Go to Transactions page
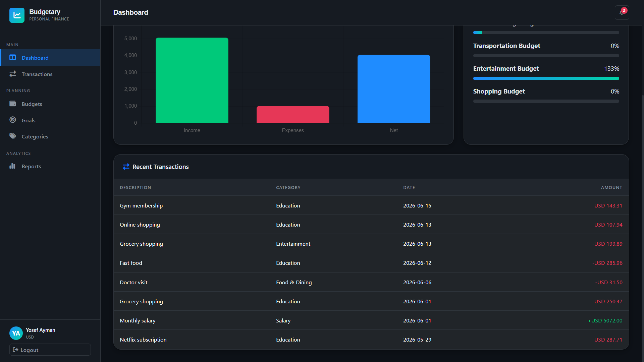The width and height of the screenshot is (644, 362). (50, 74)
